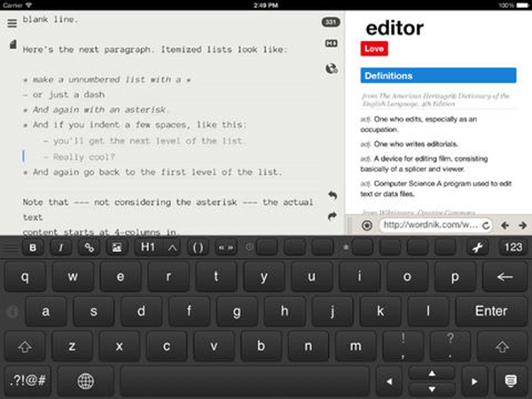Dismiss the keyboard with the hide-keyboard key
Screen dimensions: 532x399
tap(511, 381)
